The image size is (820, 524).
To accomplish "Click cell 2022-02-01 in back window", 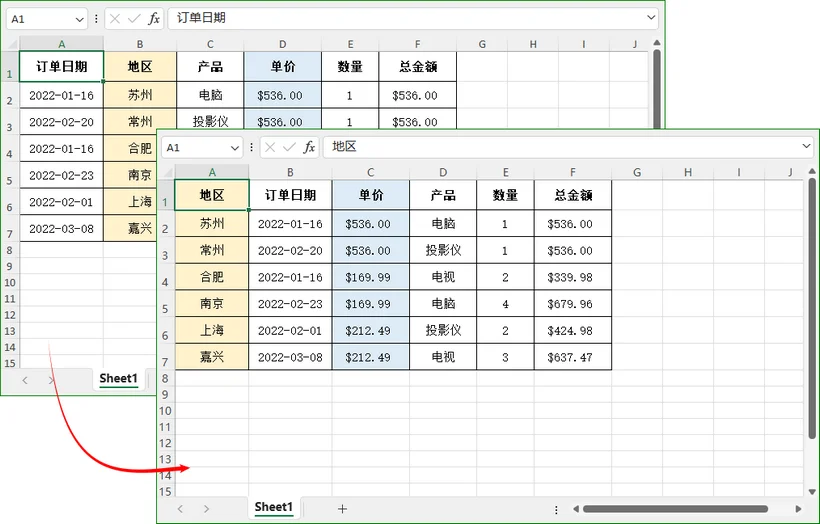I will pyautogui.click(x=62, y=202).
